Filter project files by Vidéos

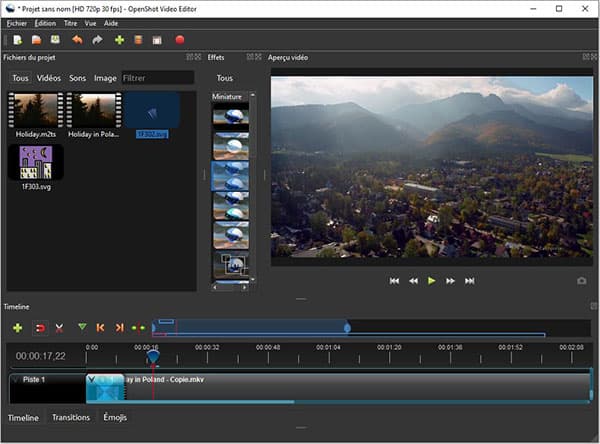(x=49, y=78)
